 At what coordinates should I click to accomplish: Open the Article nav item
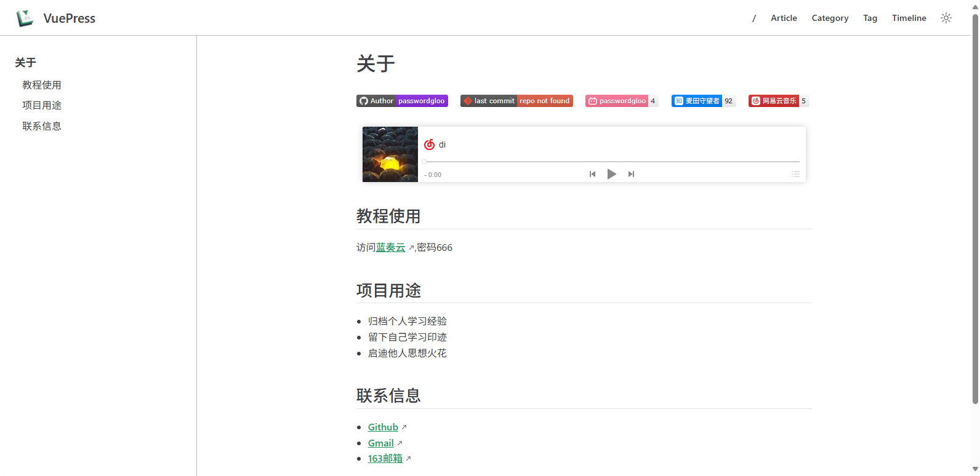coord(784,18)
